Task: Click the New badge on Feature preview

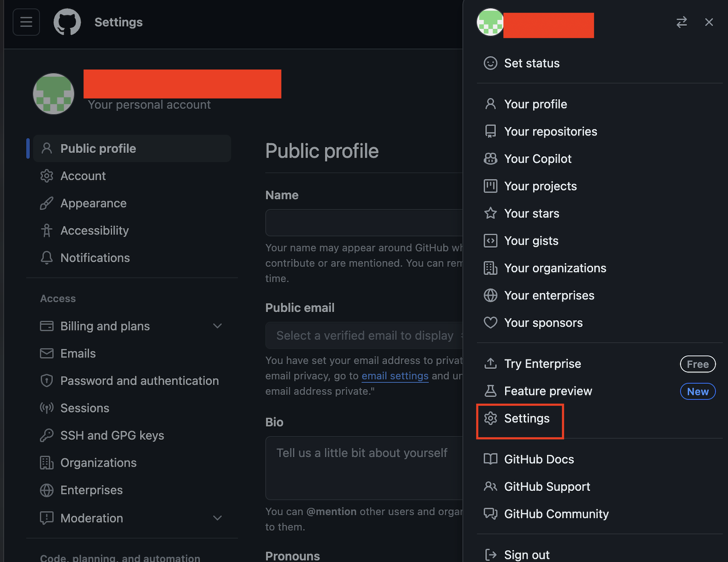Action: click(x=698, y=391)
